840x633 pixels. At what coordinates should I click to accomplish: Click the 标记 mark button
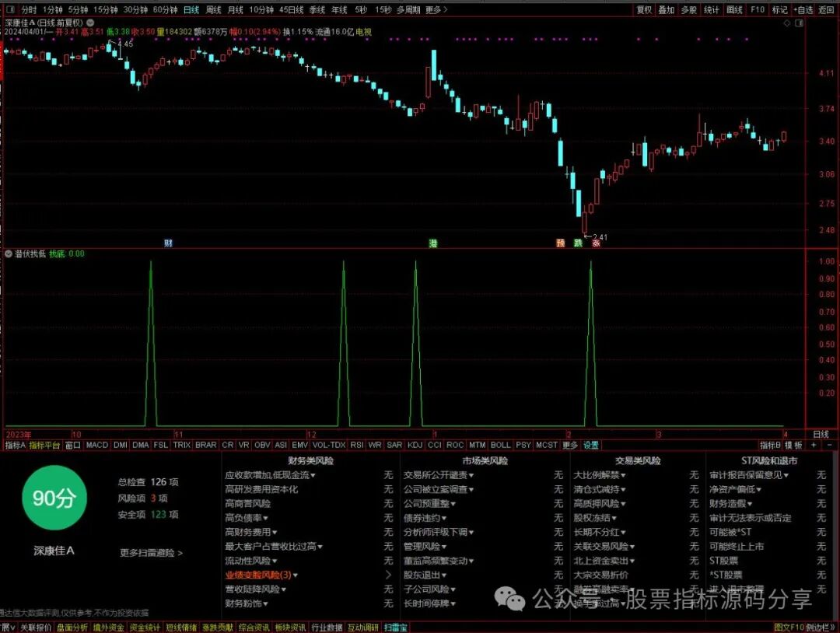[779, 9]
